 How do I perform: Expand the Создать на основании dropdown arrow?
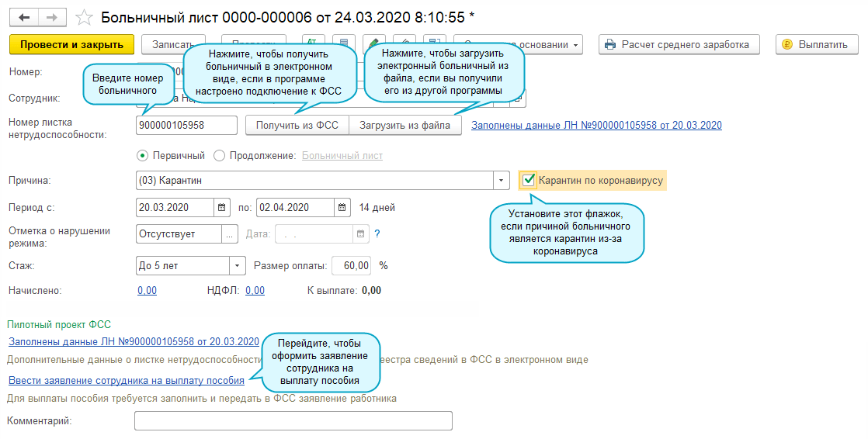(x=576, y=45)
